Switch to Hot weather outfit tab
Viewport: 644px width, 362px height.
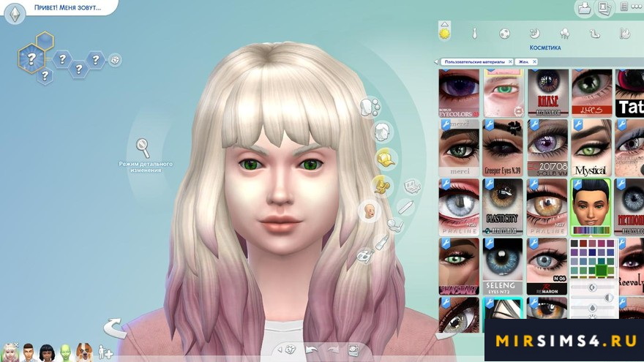pos(625,34)
